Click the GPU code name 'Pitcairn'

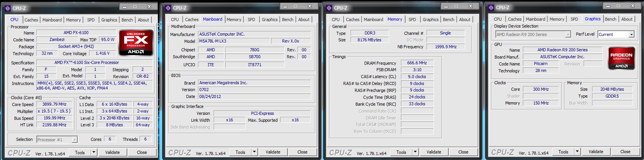[x=541, y=64]
